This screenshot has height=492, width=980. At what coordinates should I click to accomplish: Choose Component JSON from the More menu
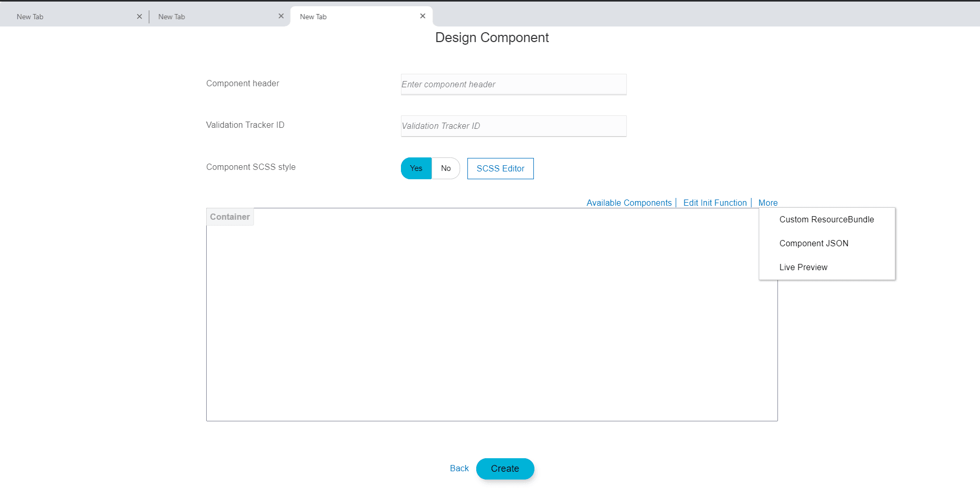coord(814,243)
